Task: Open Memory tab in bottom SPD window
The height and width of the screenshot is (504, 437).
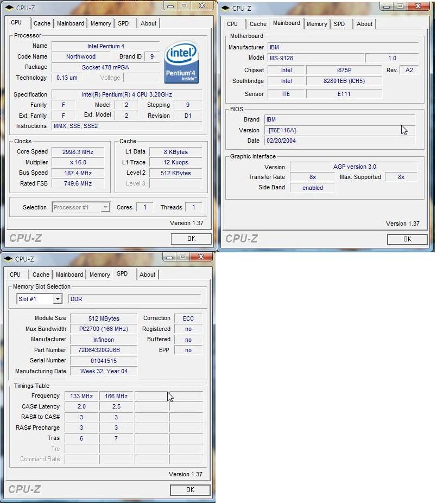Action: (100, 275)
